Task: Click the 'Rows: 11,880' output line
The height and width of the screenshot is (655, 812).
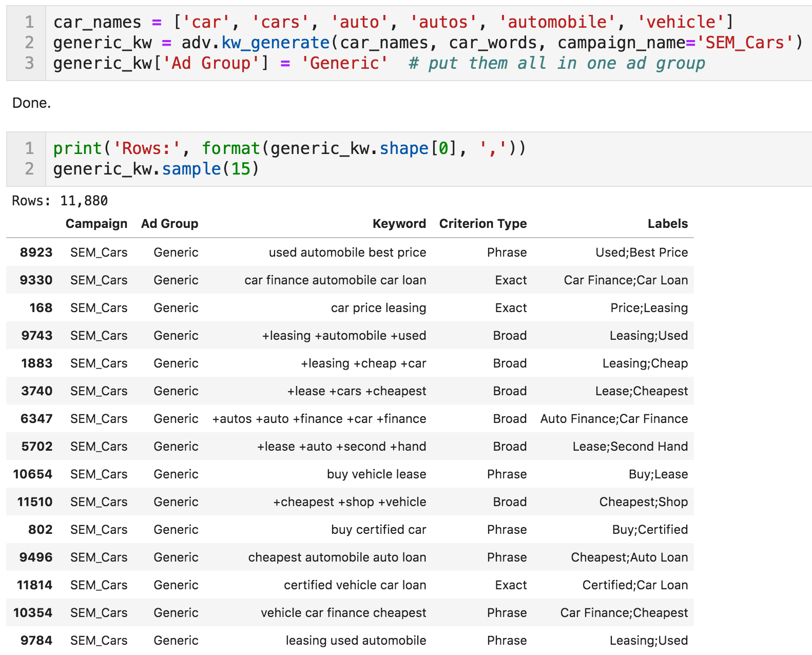Action: [60, 201]
